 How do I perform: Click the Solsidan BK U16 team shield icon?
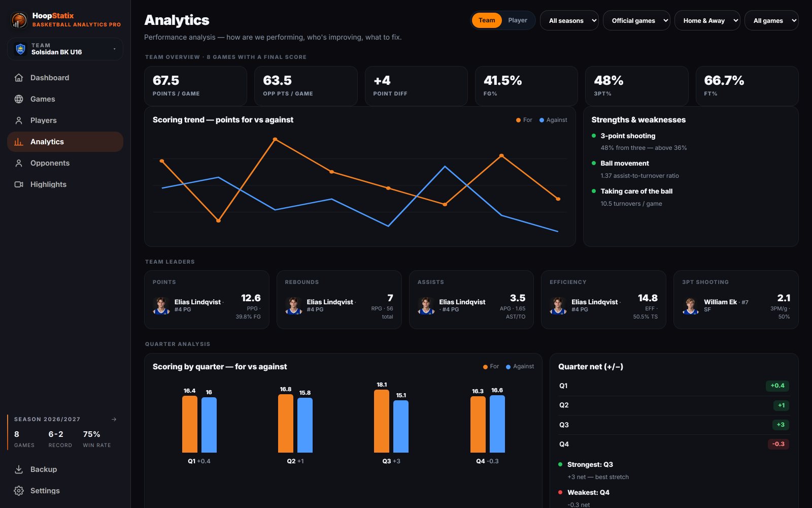pyautogui.click(x=20, y=49)
